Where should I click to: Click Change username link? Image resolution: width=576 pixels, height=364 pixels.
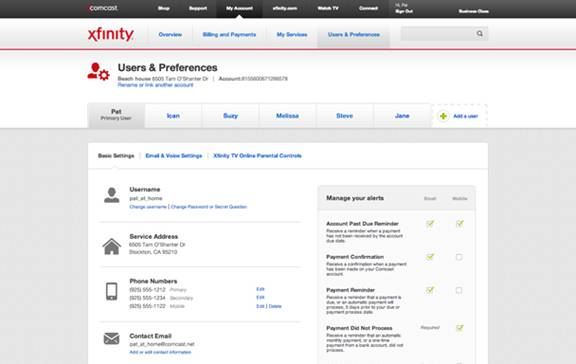tap(148, 207)
